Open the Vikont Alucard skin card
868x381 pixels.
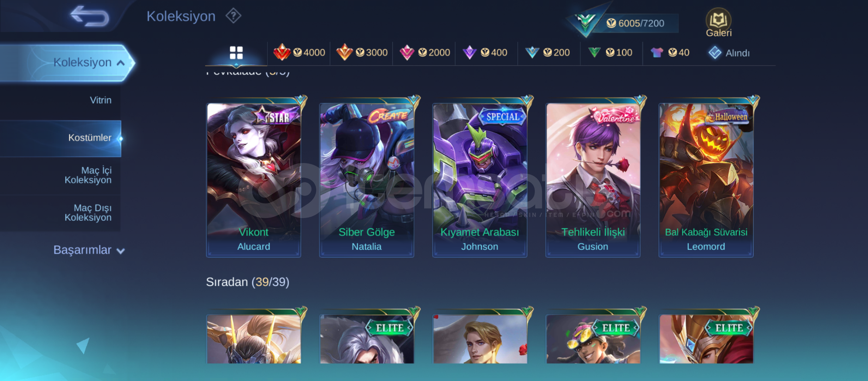click(254, 180)
